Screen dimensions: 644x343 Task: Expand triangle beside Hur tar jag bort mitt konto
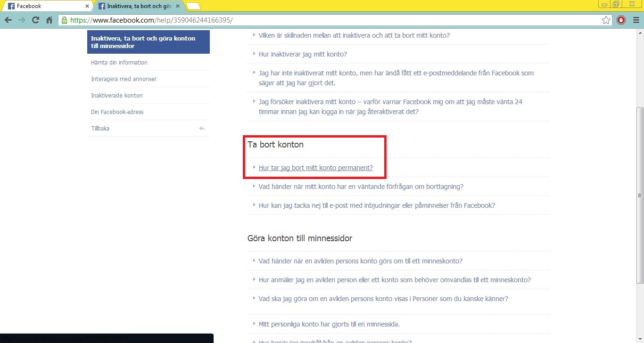coord(254,167)
